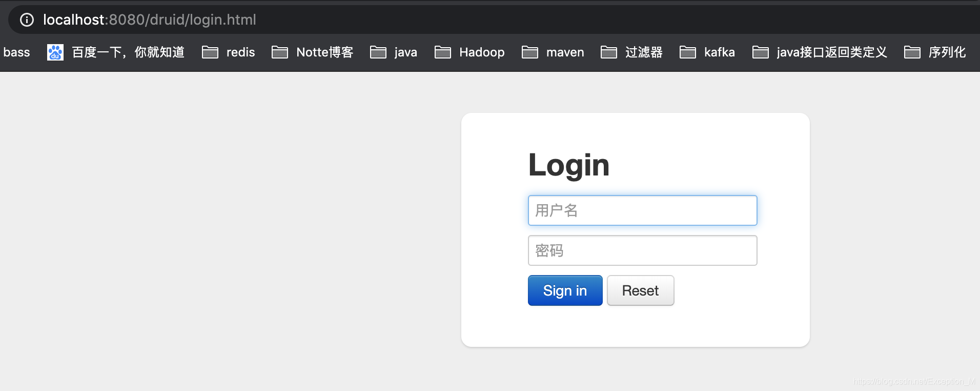Open the kafka bookmark folder
This screenshot has height=391, width=980.
707,52
